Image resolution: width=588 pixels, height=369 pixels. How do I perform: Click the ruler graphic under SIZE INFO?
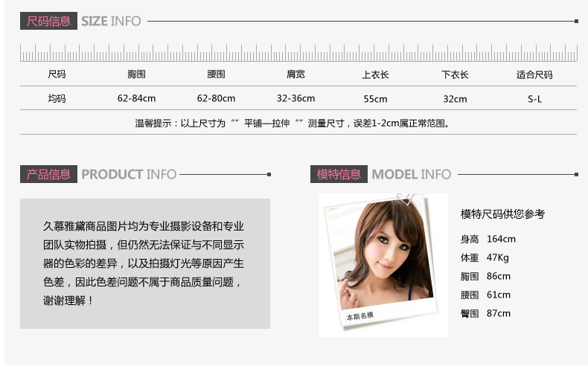298,53
